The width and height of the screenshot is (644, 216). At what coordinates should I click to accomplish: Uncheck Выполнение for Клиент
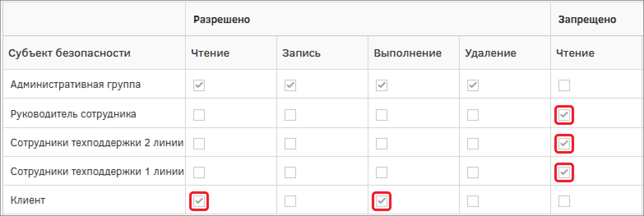click(x=382, y=201)
